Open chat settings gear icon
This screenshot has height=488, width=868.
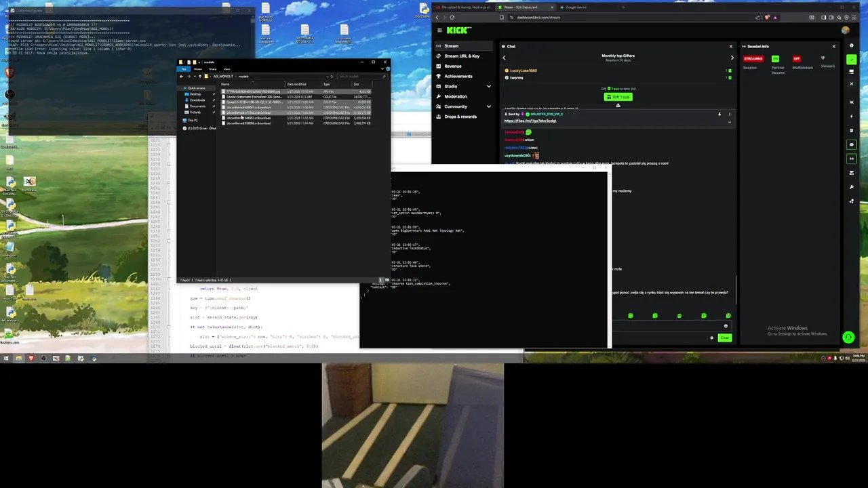click(x=712, y=338)
